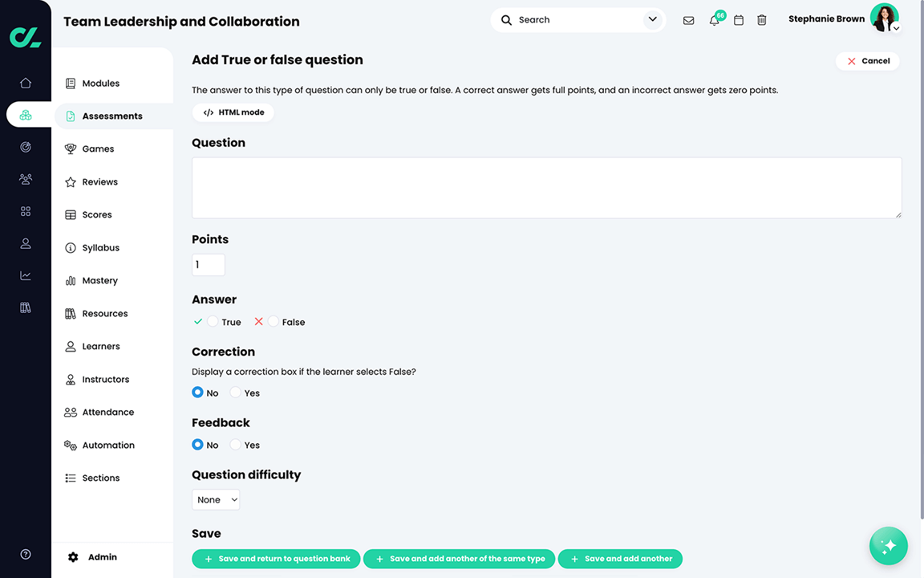The image size is (924, 578).
Task: Open the help question mark icon
Action: pyautogui.click(x=26, y=554)
